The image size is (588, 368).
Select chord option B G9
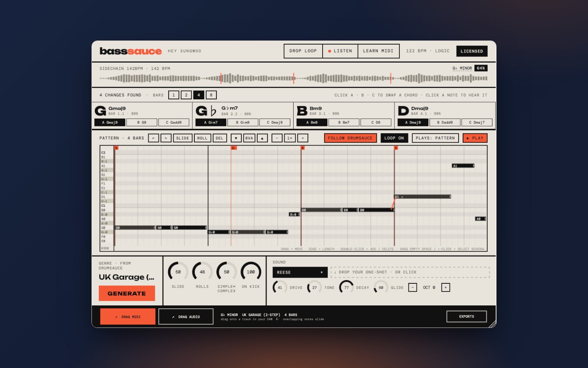(x=142, y=122)
